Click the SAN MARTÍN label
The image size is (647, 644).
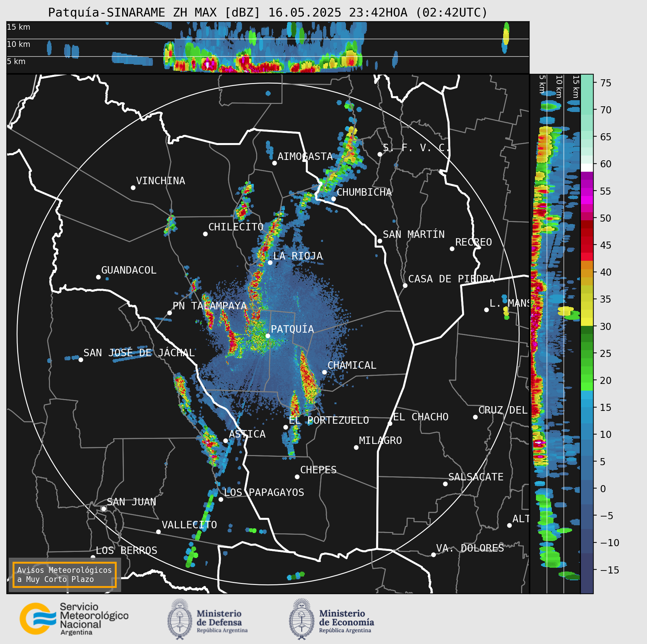pos(413,234)
